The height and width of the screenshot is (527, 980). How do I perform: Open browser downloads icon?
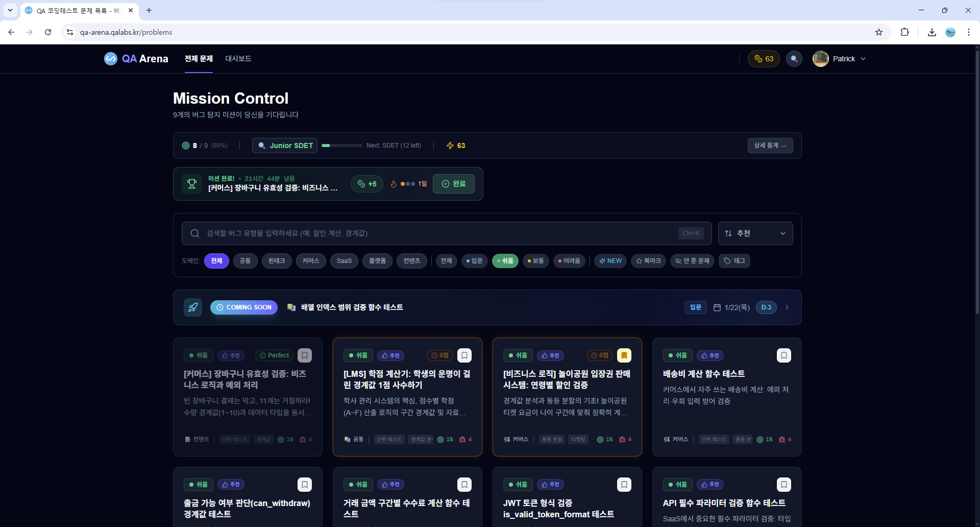932,32
